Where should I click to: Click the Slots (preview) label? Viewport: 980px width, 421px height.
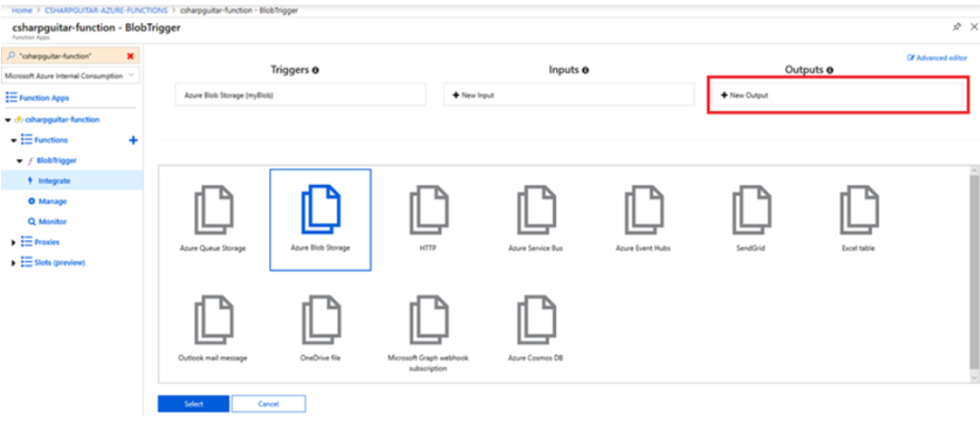click(59, 262)
